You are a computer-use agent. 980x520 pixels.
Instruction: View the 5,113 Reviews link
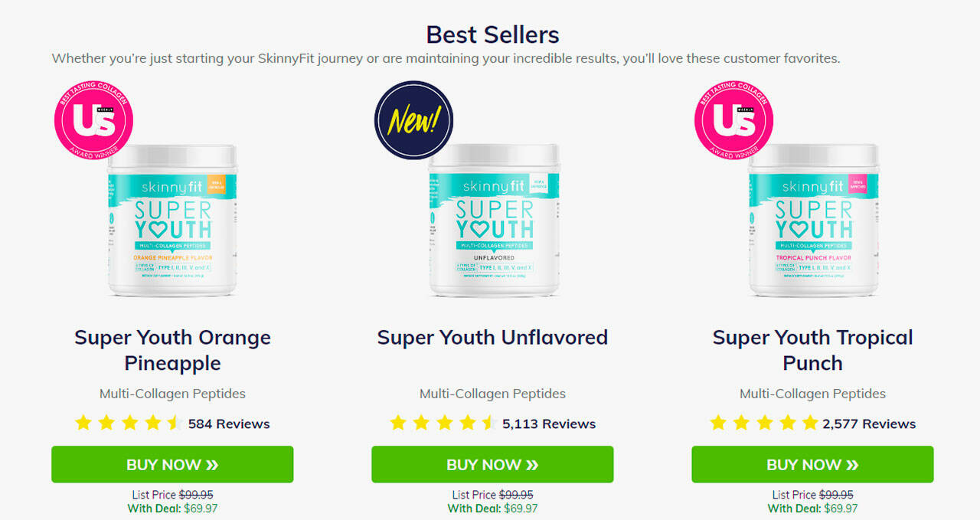tap(549, 424)
